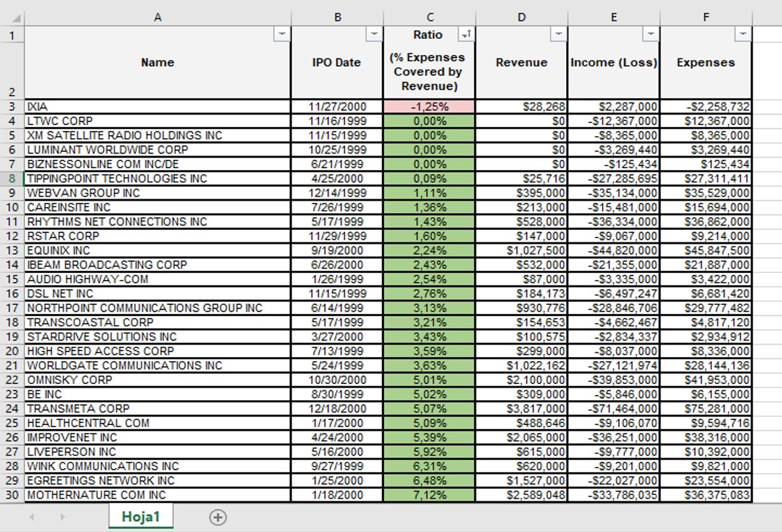This screenshot has width=782, height=532.
Task: Click DSL NET INC cell
Action: [x=158, y=294]
